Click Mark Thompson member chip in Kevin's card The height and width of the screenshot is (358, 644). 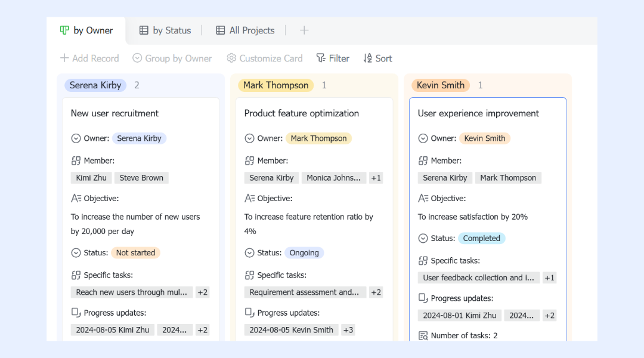point(508,178)
